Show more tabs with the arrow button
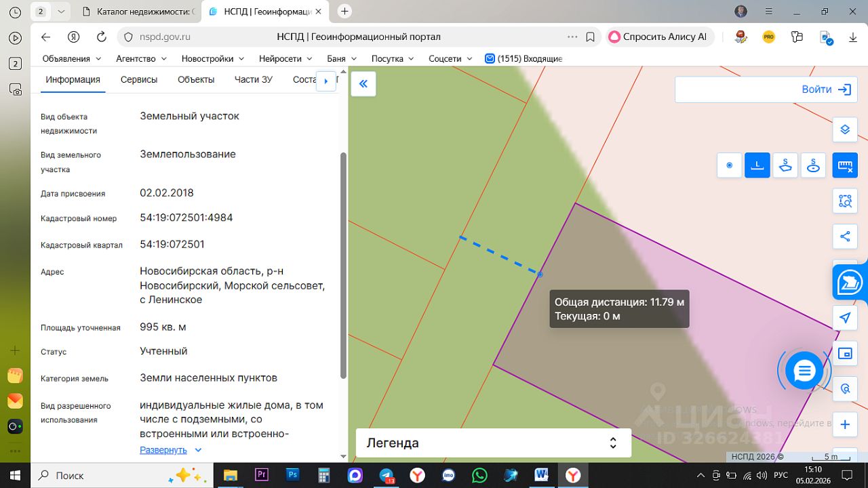The height and width of the screenshot is (488, 868). coord(326,81)
